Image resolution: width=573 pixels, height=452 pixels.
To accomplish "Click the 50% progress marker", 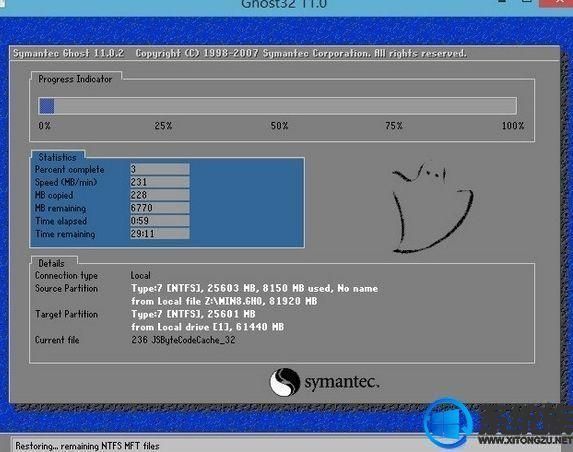I will point(279,126).
